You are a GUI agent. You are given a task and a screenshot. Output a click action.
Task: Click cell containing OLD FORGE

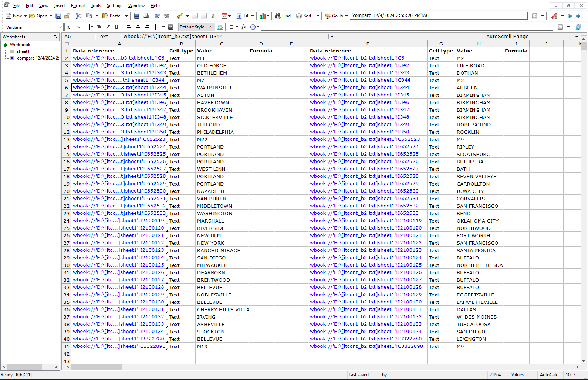[x=222, y=65]
